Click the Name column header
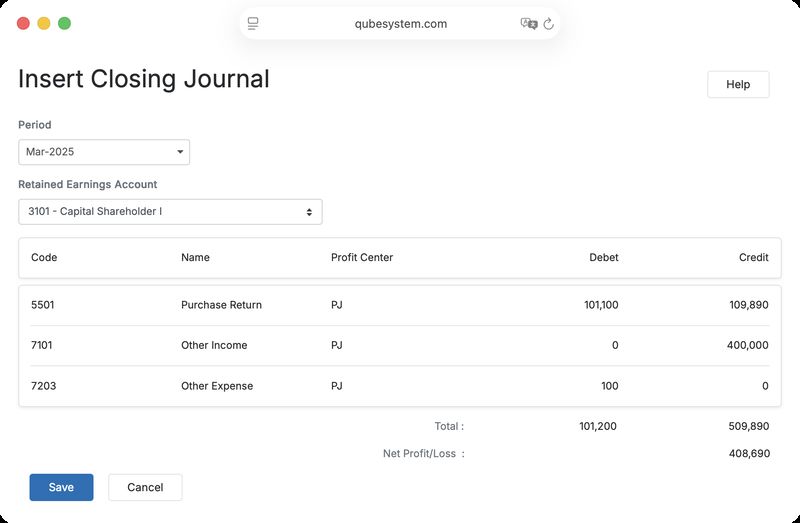 click(195, 257)
